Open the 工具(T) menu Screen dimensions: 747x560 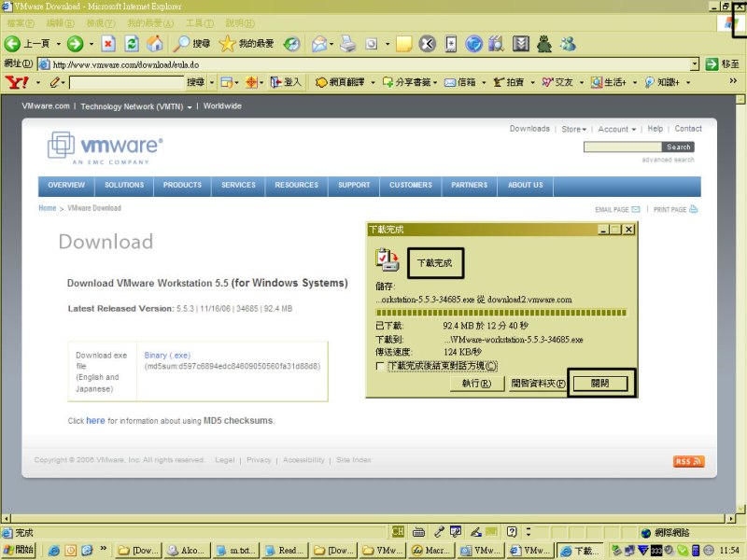pyautogui.click(x=199, y=22)
